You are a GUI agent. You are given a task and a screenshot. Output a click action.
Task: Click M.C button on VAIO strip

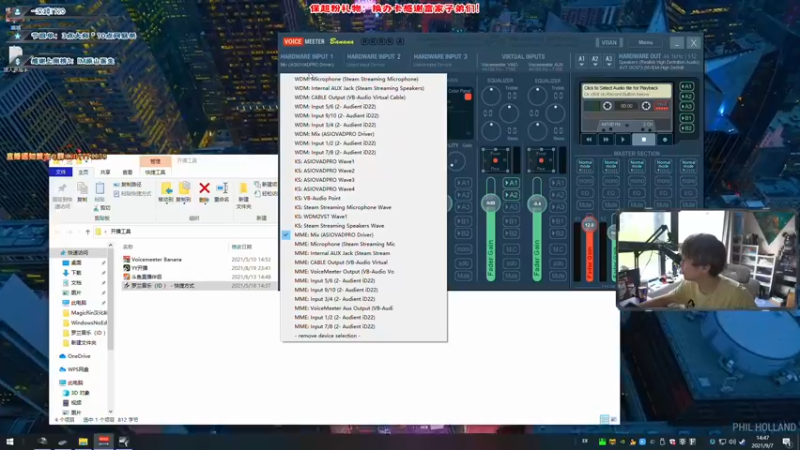[x=511, y=249]
